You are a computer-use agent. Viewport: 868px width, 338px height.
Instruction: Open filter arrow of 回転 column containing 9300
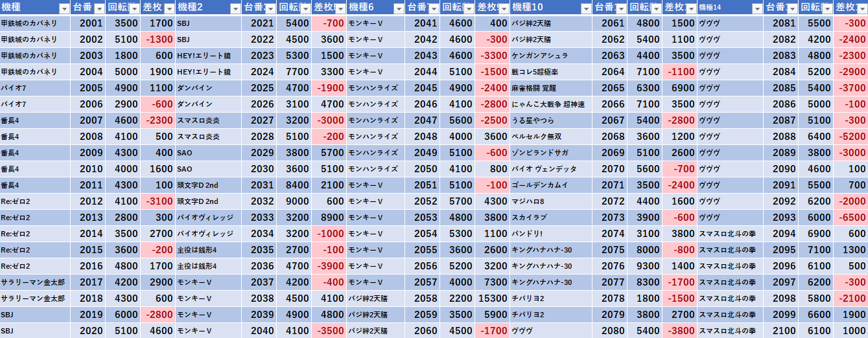pyautogui.click(x=656, y=8)
